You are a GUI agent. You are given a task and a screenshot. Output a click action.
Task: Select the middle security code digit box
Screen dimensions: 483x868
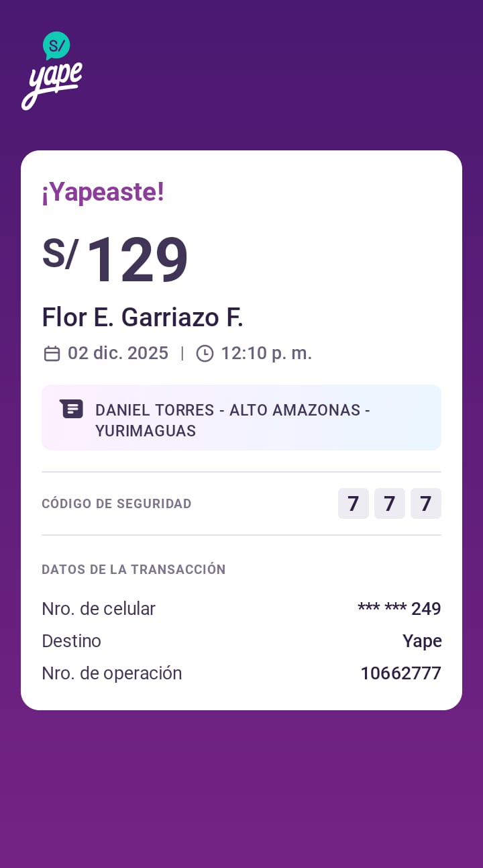390,503
